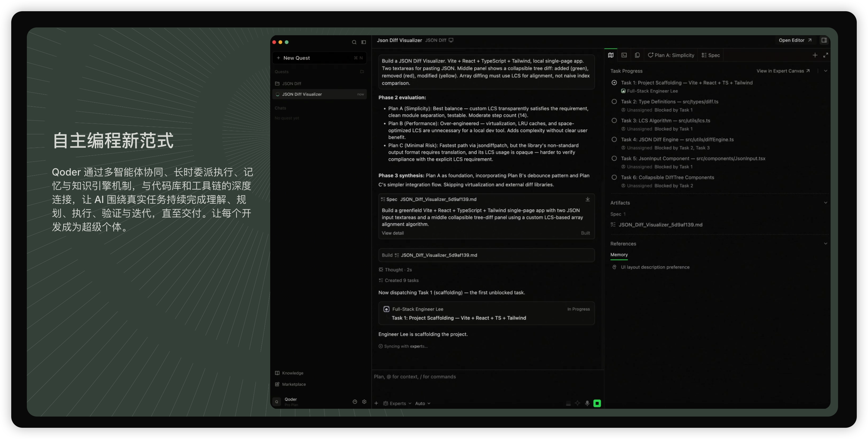The width and height of the screenshot is (868, 439).
Task: Click the sparkle enhance icon in input bar
Action: tap(577, 403)
